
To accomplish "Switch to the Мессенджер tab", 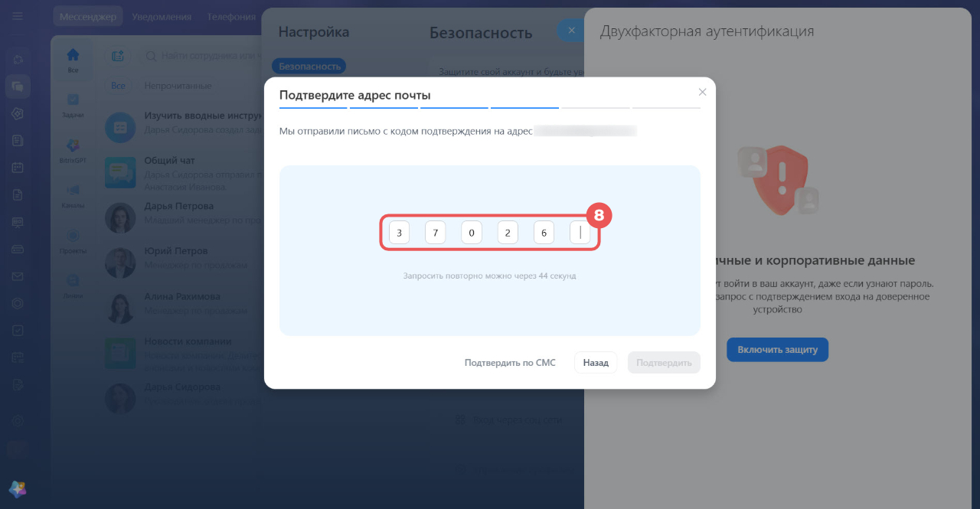I will point(88,16).
